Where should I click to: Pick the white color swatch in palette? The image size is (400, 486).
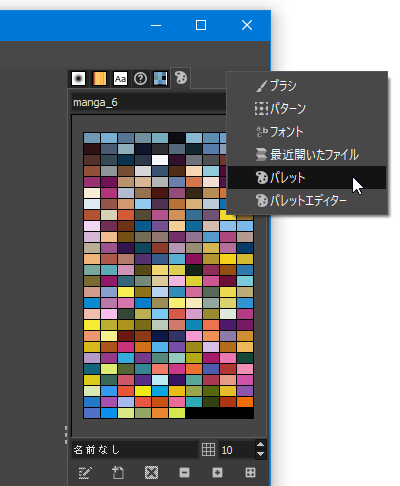pos(160,160)
